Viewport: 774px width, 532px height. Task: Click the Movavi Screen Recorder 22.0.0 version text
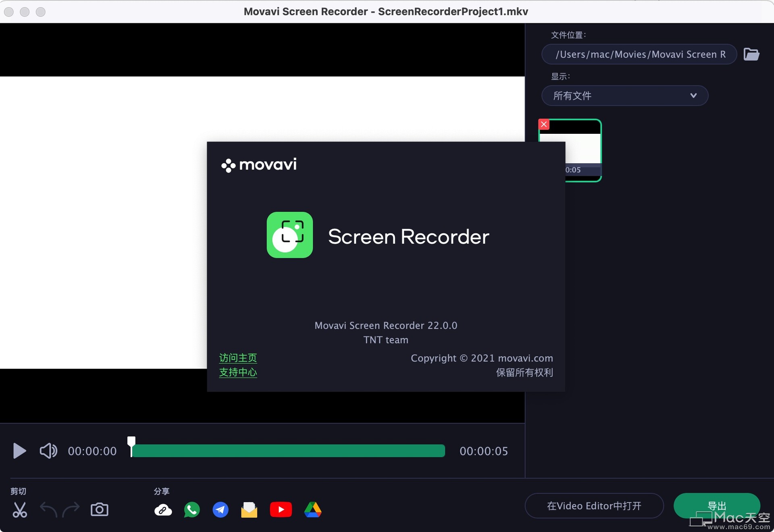(386, 326)
